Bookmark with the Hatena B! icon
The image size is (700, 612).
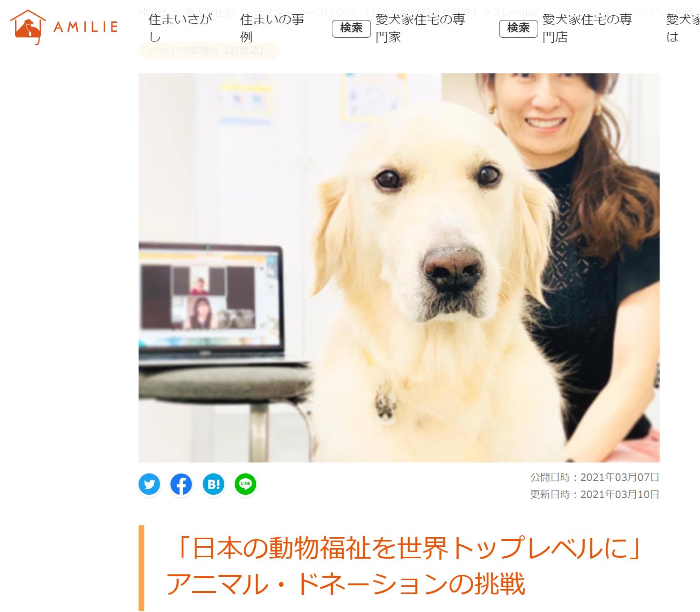tap(213, 484)
